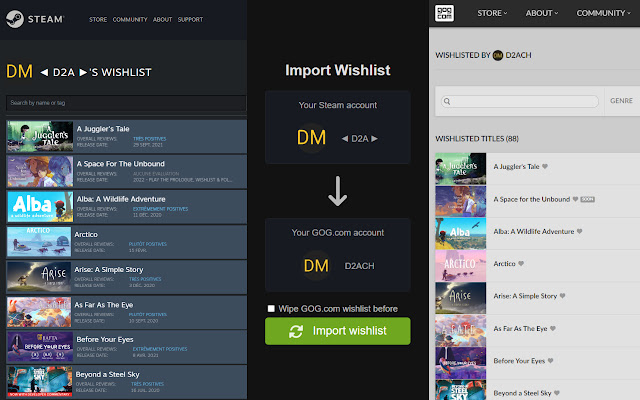The height and width of the screenshot is (400, 640).
Task: Click the Steam search by name or tag field
Action: pos(126,103)
